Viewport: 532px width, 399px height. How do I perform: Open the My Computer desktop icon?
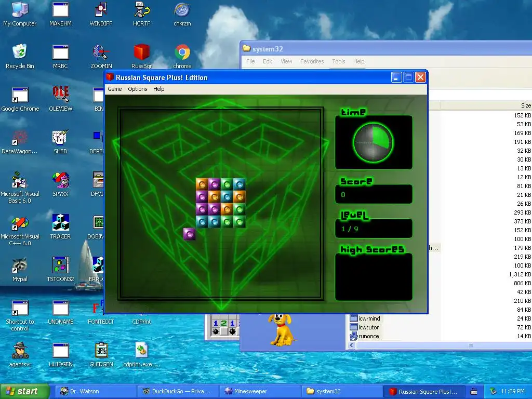[x=20, y=14]
